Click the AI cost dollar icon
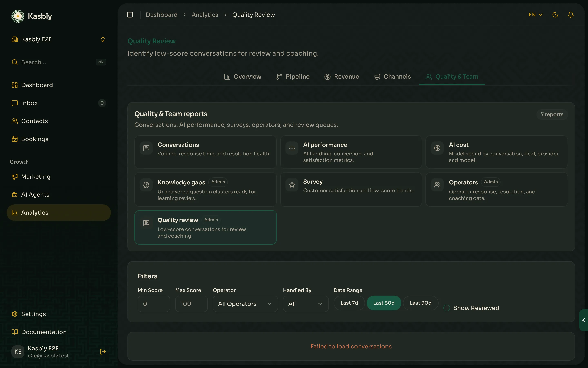Image resolution: width=588 pixels, height=368 pixels. (x=437, y=148)
